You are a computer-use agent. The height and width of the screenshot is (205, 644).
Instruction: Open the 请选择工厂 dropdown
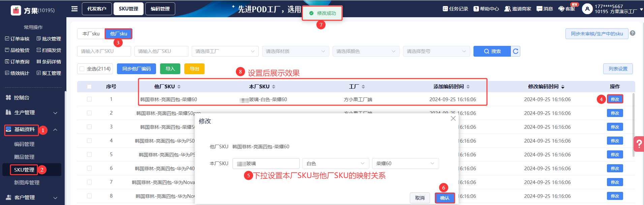(x=225, y=51)
